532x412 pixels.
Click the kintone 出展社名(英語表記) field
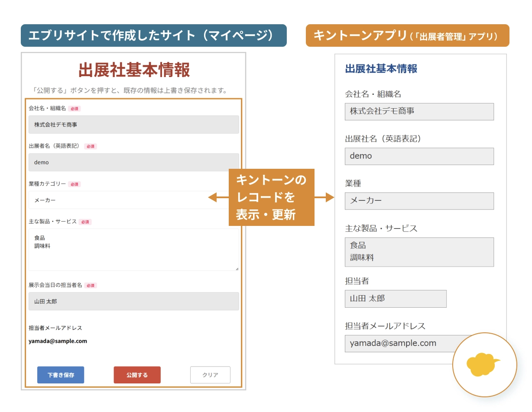click(x=419, y=156)
